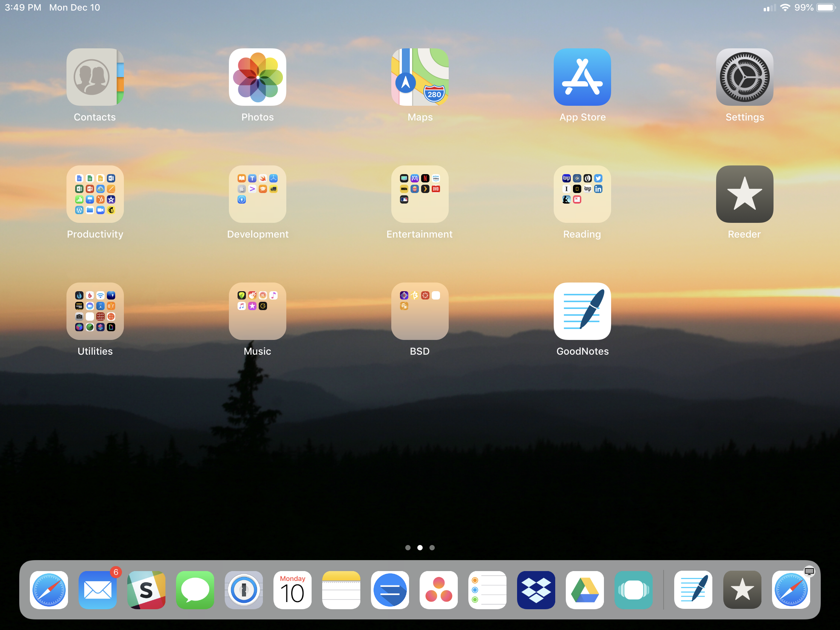Tap the highlighted middle page dot
Screen dimensions: 840x630
coord(420,548)
